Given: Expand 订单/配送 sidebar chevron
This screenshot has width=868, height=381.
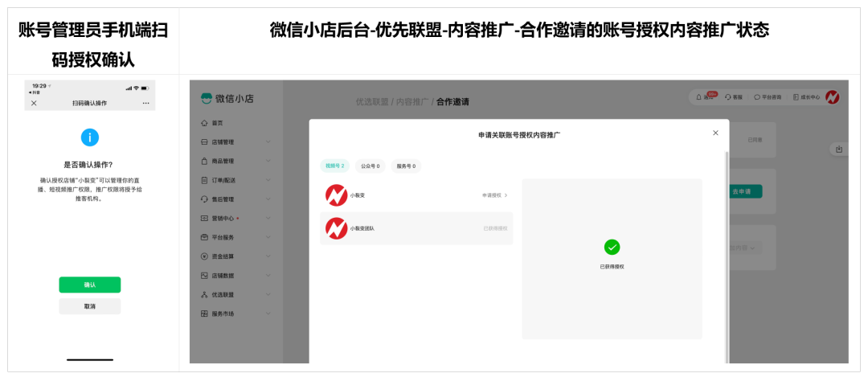Looking at the screenshot, I should click(268, 180).
